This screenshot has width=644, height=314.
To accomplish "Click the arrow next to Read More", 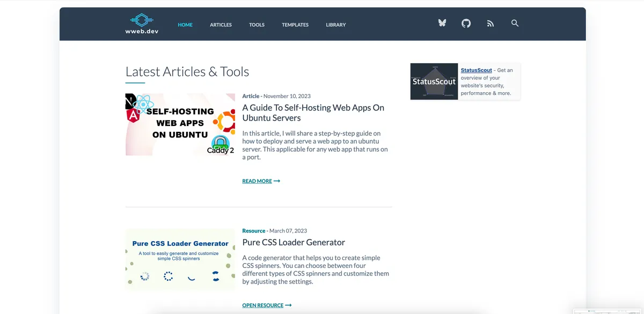I will [x=277, y=181].
